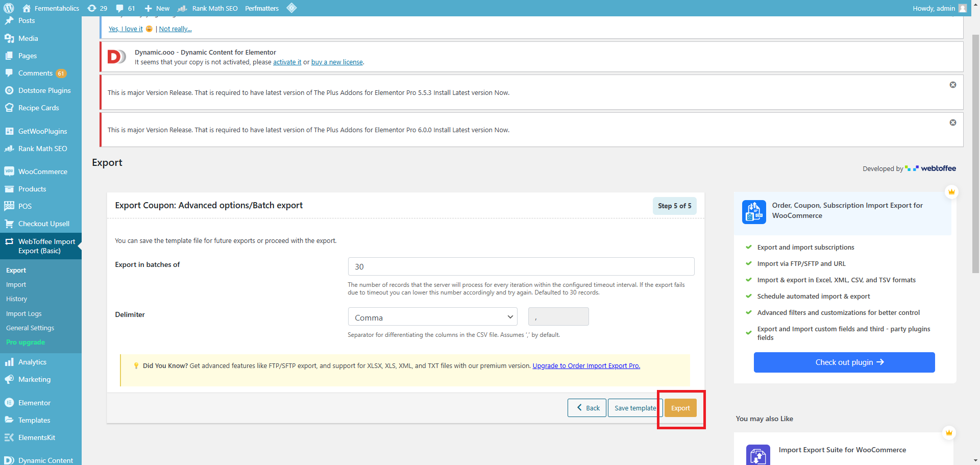Click Order, Coupon, Subscription plugin icon
This screenshot has height=465, width=980.
[x=754, y=212]
